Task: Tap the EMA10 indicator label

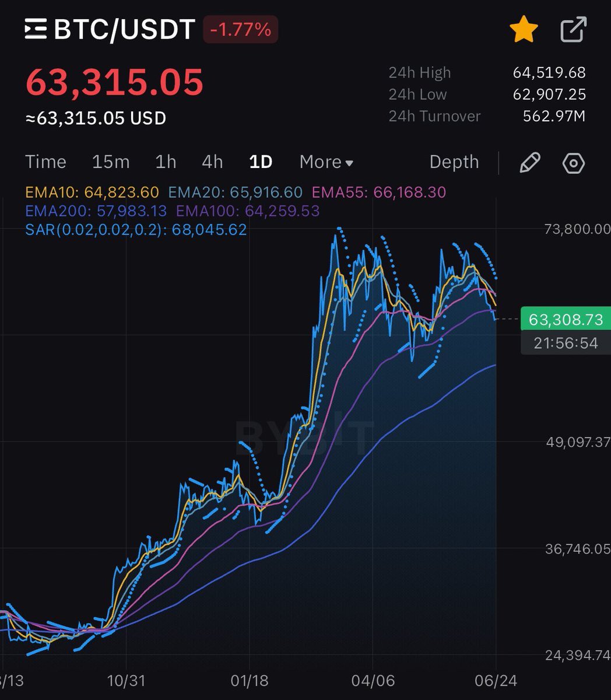Action: click(x=92, y=192)
